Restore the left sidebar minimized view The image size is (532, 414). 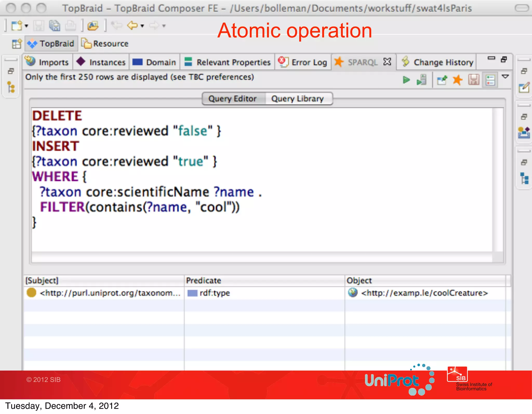click(x=11, y=71)
